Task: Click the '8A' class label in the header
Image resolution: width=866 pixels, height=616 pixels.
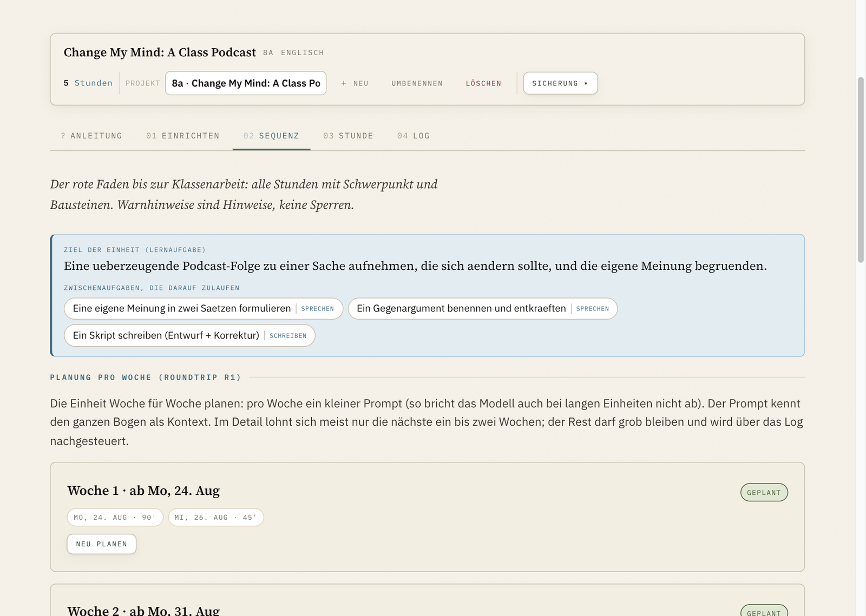Action: tap(268, 52)
